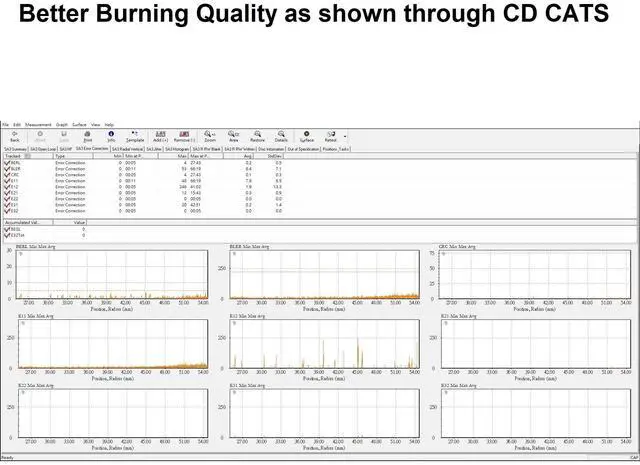This screenshot has width=640, height=465.
Task: Click the Surface toolbar icon
Action: point(307,136)
